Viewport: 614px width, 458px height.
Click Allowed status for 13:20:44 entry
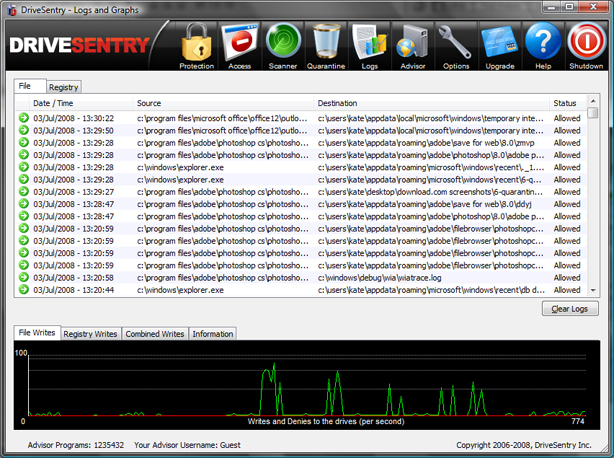(567, 290)
